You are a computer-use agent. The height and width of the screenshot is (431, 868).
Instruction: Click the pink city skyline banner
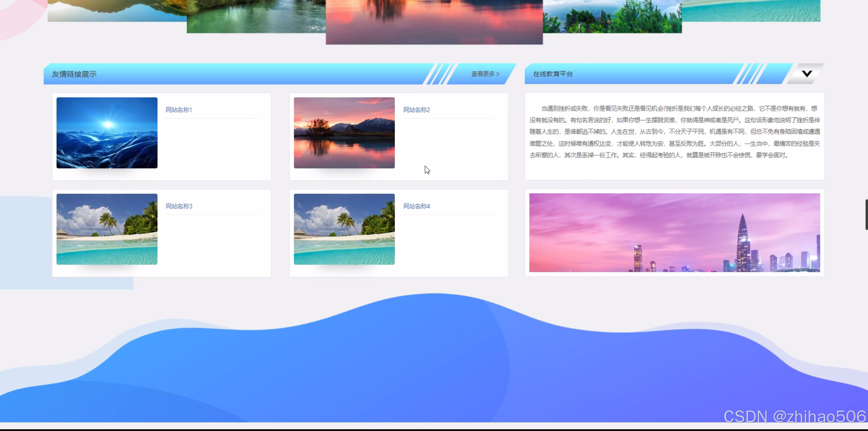tap(674, 233)
